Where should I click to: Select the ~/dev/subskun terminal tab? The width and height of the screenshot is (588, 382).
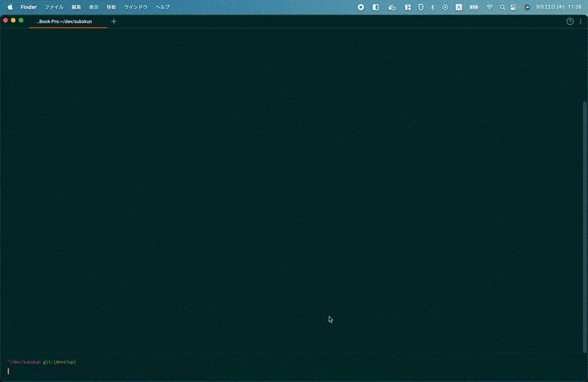click(x=67, y=21)
